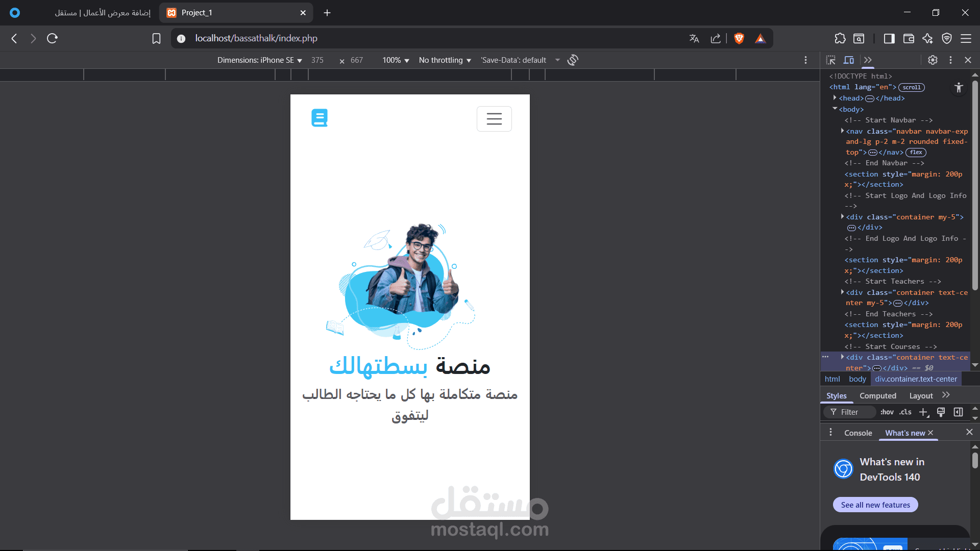Viewport: 980px width, 551px height.
Task: Switch to the Computed tab
Action: click(878, 396)
